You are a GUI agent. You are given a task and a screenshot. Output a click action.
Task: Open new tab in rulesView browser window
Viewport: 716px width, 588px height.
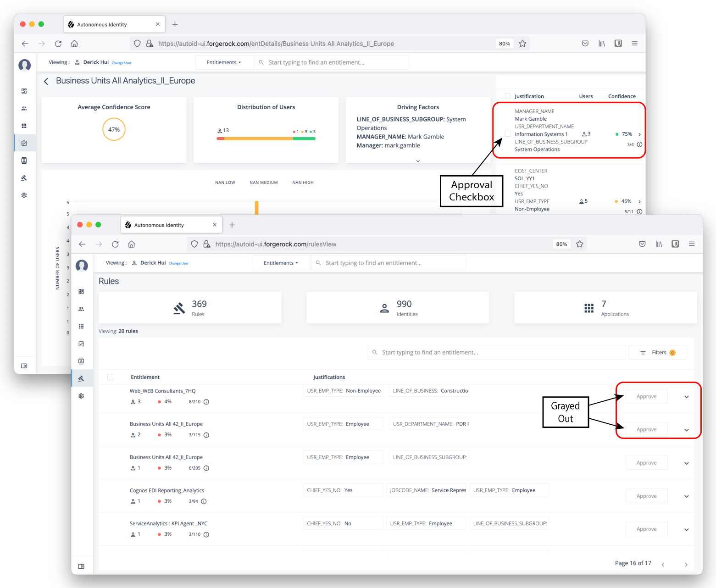232,225
